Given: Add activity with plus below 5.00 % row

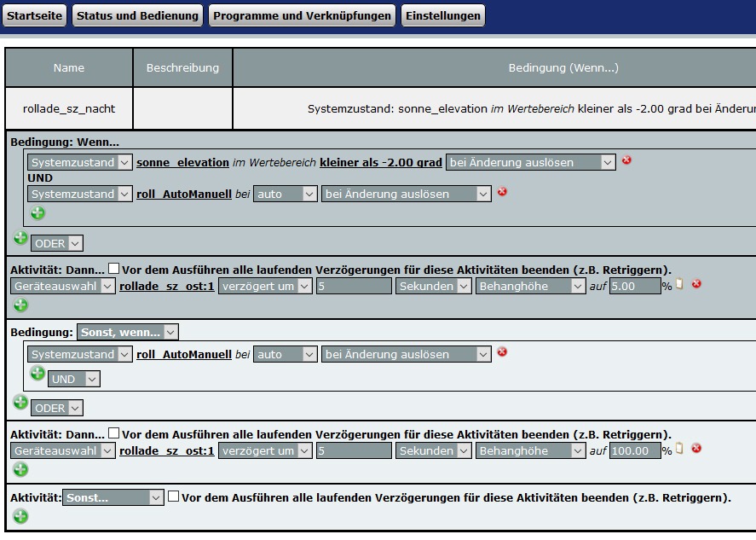Looking at the screenshot, I should tap(20, 305).
